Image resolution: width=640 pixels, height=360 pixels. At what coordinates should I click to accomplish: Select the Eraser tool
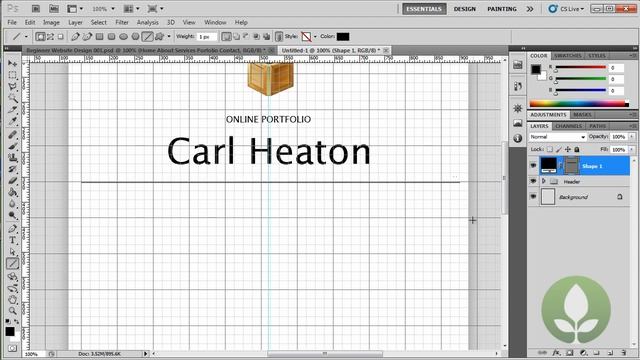(x=12, y=180)
